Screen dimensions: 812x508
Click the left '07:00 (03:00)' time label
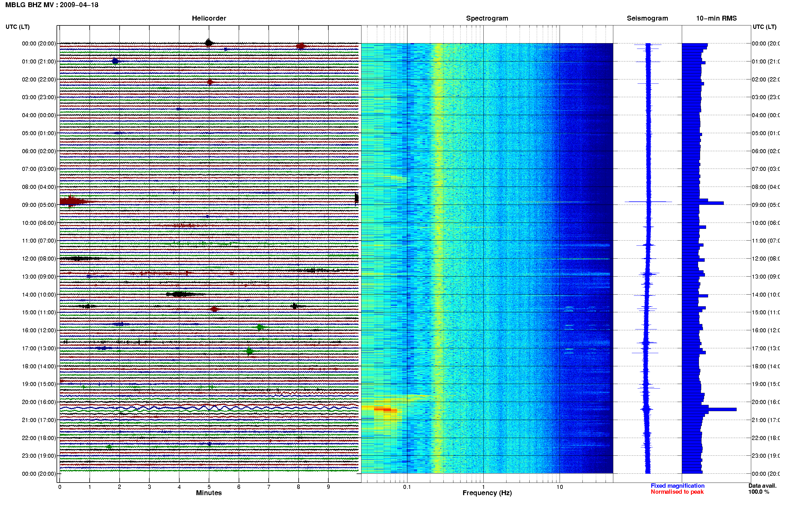point(39,169)
